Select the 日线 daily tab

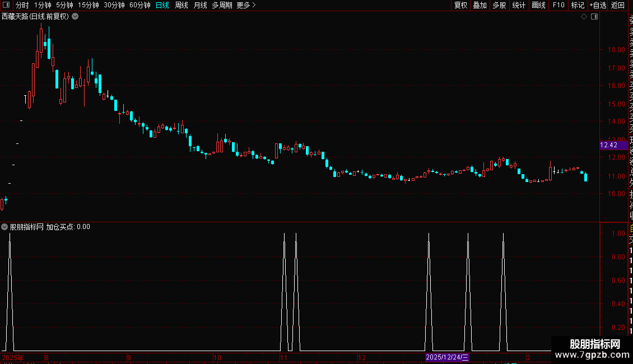tap(162, 5)
